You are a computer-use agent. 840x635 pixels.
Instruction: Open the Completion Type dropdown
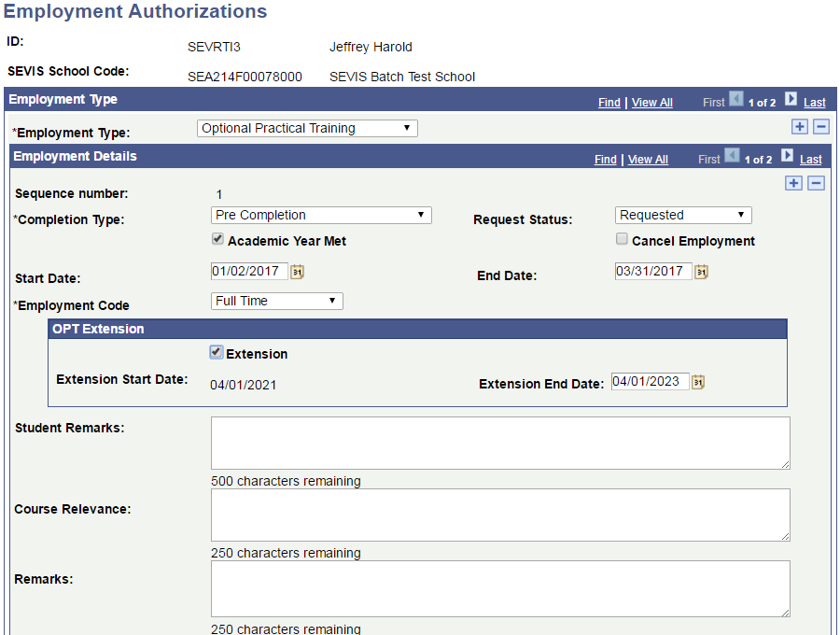(x=321, y=215)
